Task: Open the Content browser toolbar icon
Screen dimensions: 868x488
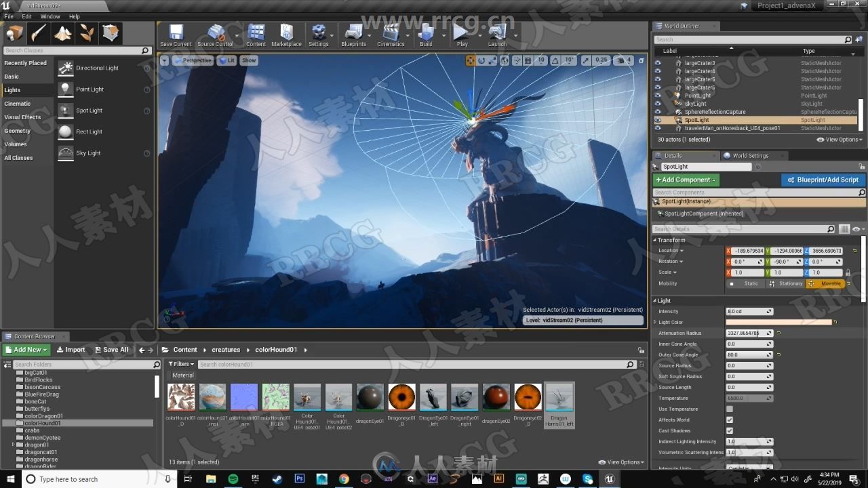Action: (256, 35)
